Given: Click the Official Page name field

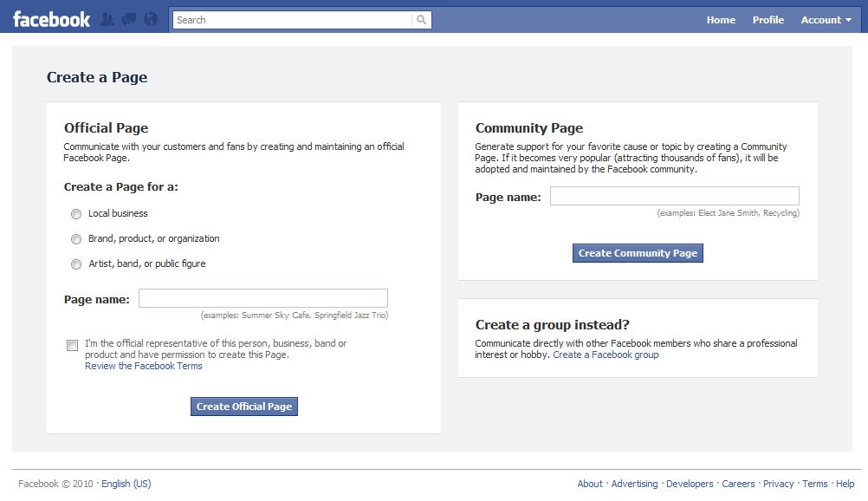Looking at the screenshot, I should click(x=263, y=297).
